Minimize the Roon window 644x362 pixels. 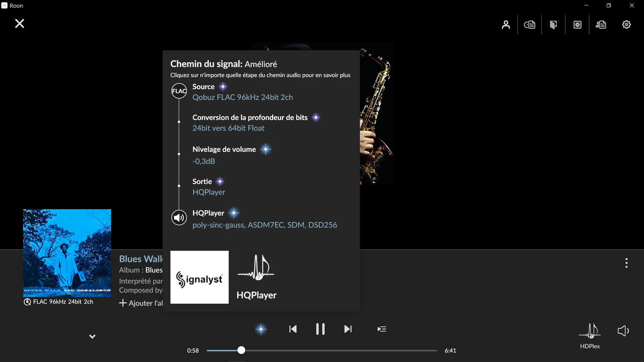587,6
